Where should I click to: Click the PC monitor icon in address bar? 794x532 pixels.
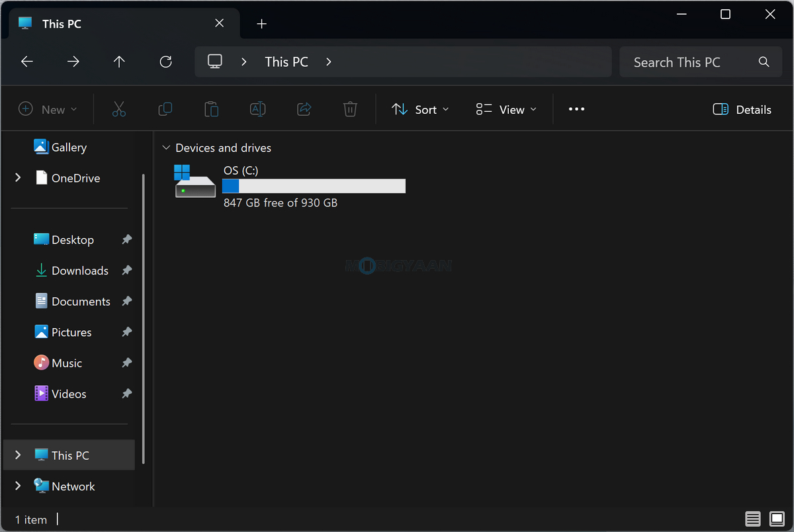pyautogui.click(x=214, y=62)
